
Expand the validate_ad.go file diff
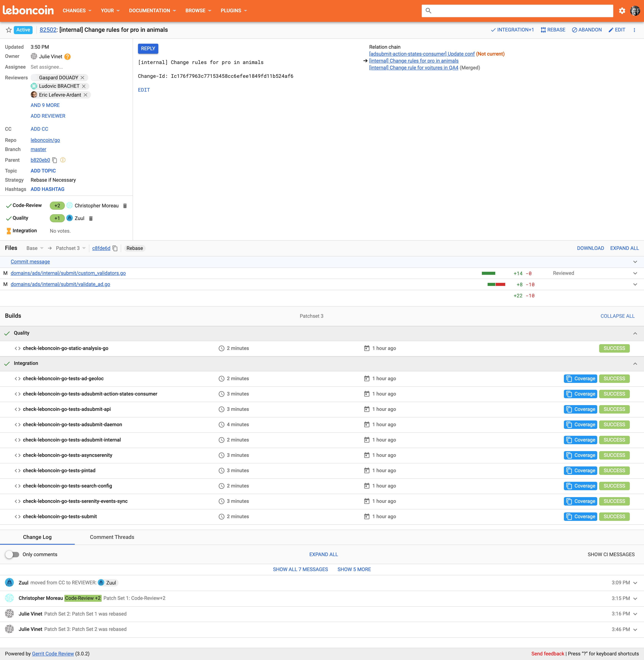pyautogui.click(x=635, y=284)
